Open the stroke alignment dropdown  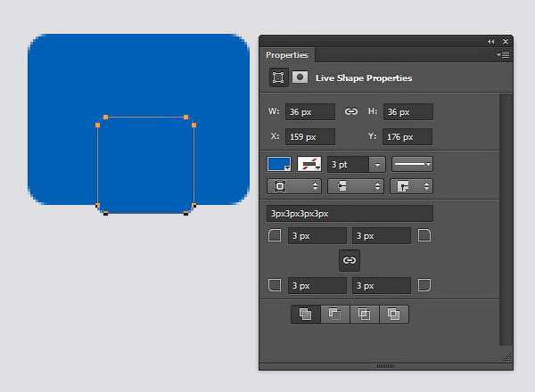[294, 186]
